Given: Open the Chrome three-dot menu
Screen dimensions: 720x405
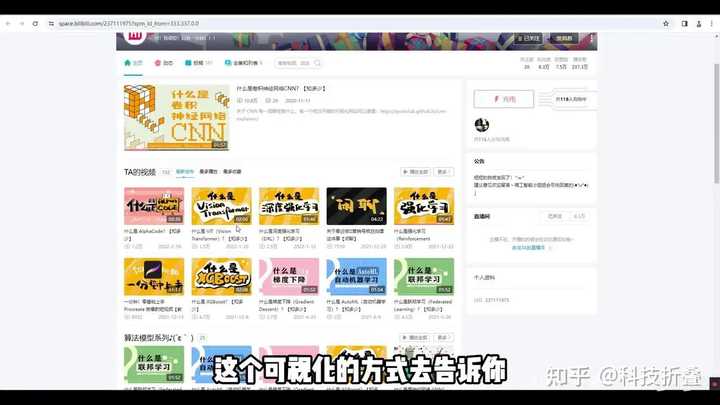Looking at the screenshot, I should 711,22.
